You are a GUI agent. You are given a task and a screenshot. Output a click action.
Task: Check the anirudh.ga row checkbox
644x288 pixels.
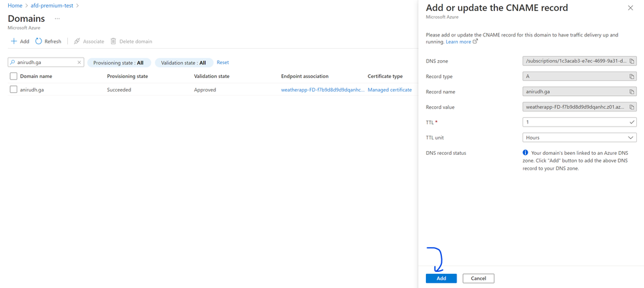(13, 90)
